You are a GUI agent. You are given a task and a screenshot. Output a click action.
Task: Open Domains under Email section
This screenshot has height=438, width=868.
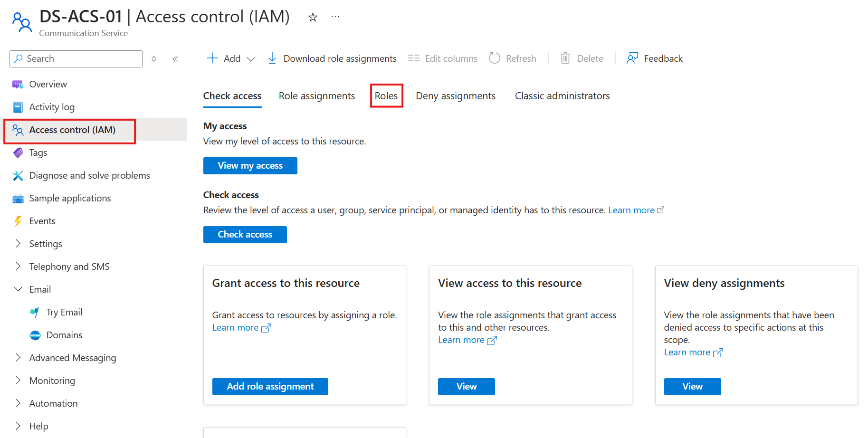click(x=64, y=335)
